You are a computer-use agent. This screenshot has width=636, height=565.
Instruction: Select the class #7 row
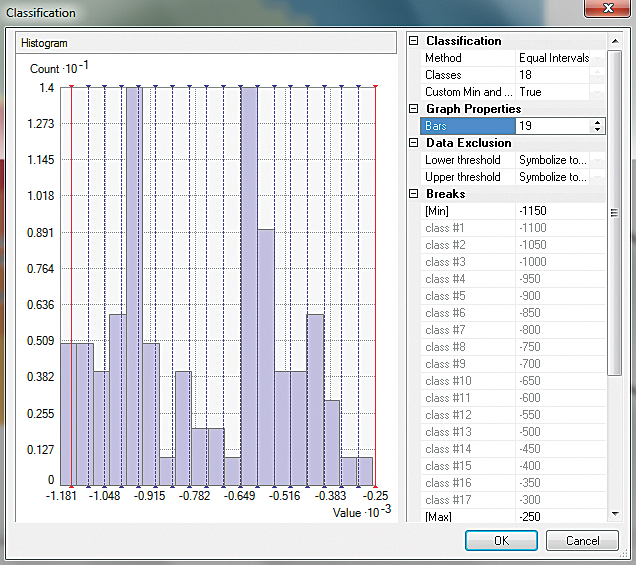coord(513,330)
